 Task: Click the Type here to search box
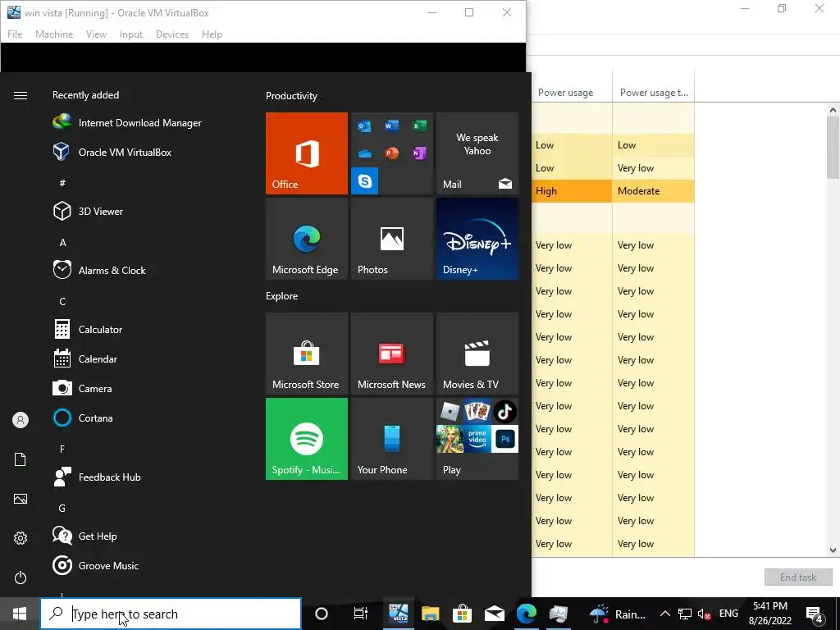click(171, 614)
